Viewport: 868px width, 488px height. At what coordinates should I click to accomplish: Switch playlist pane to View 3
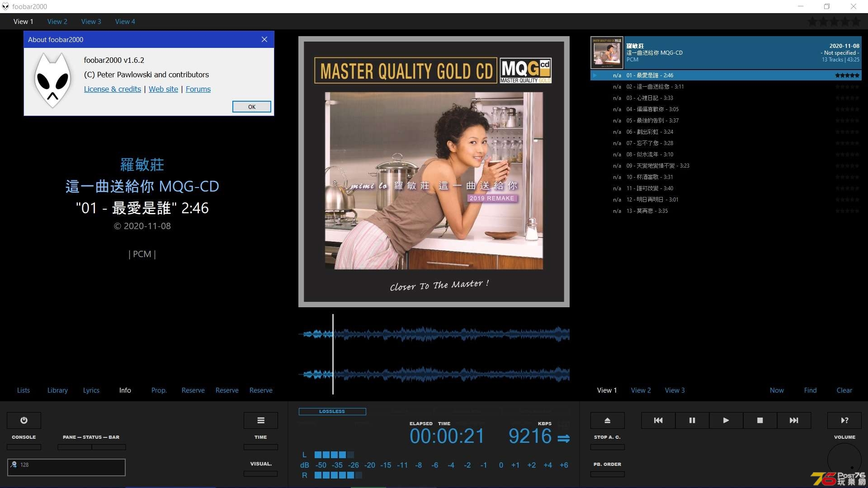675,390
